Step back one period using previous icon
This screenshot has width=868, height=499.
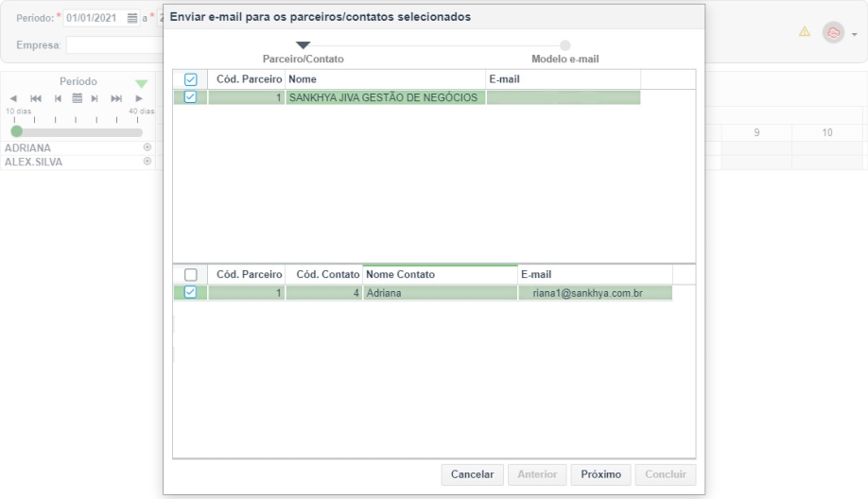58,98
